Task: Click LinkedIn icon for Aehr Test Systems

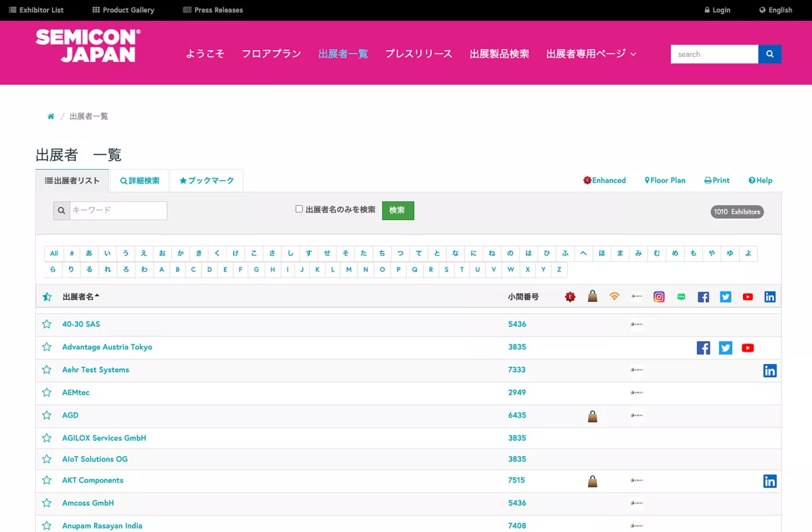Action: [769, 370]
